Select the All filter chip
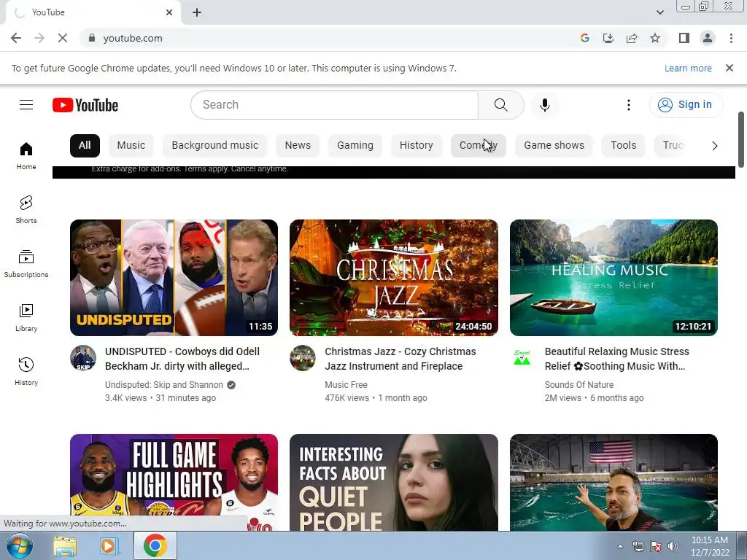 (x=85, y=146)
